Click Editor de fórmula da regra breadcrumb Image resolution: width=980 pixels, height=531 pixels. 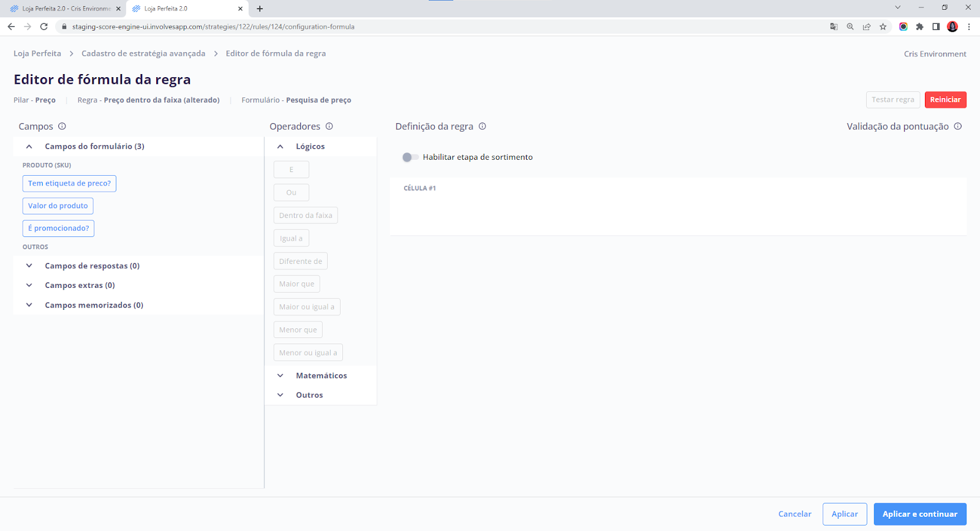pyautogui.click(x=276, y=53)
